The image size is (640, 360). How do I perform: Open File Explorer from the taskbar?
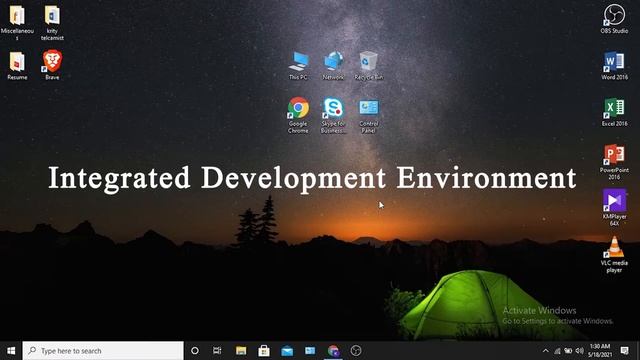pyautogui.click(x=241, y=351)
